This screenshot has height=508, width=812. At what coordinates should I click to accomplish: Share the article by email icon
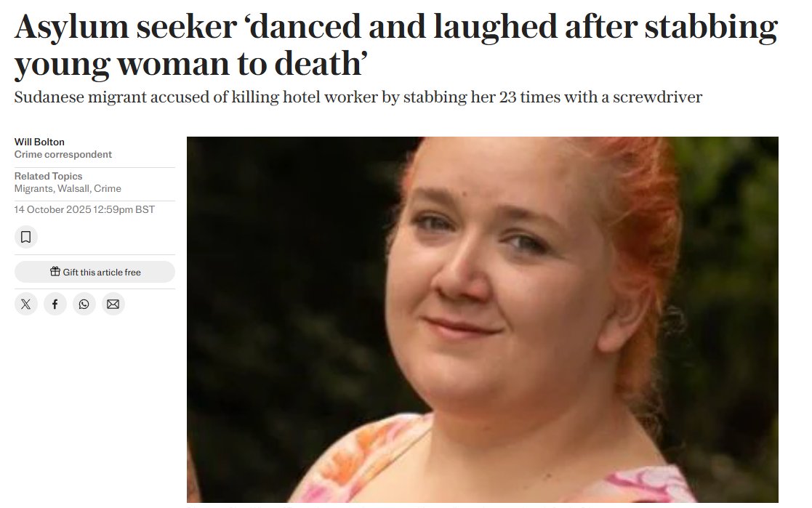click(113, 304)
